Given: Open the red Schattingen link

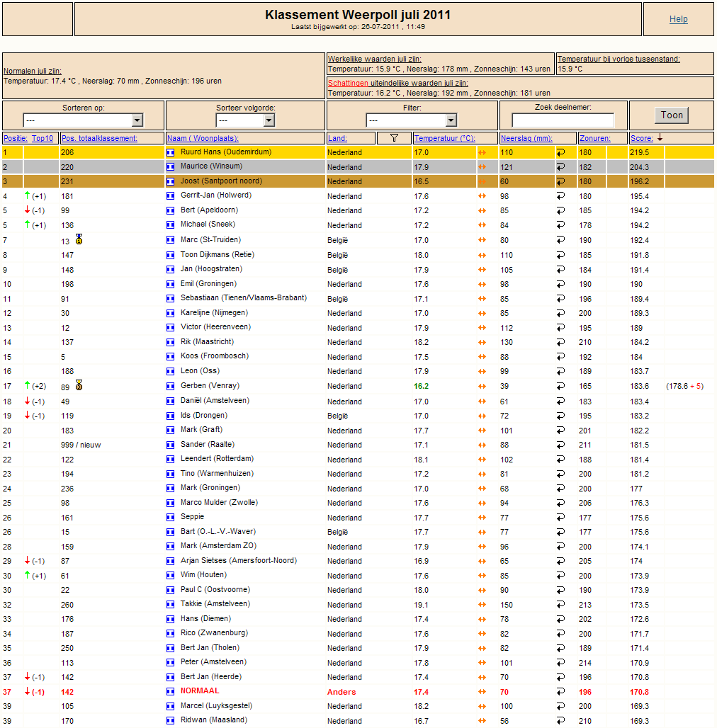Looking at the screenshot, I should tap(349, 83).
